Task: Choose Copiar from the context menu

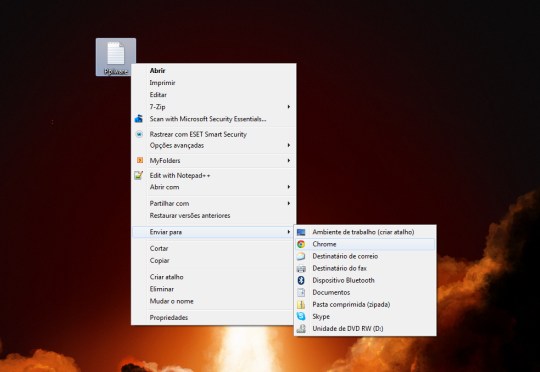Action: [214, 260]
